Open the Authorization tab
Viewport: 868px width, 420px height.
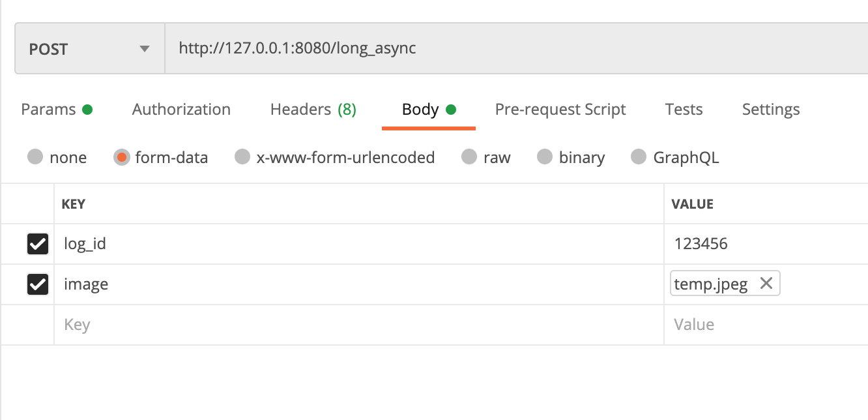pos(181,109)
